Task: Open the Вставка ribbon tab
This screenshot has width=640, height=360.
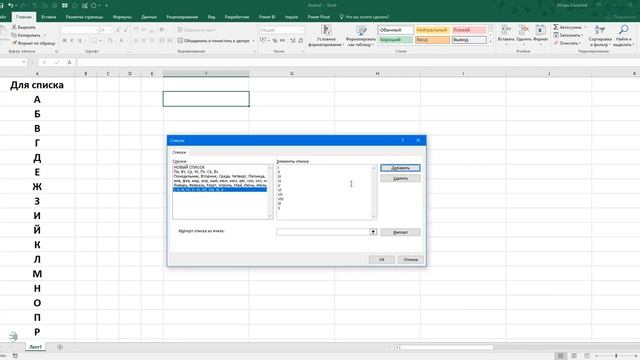Action: click(49, 17)
